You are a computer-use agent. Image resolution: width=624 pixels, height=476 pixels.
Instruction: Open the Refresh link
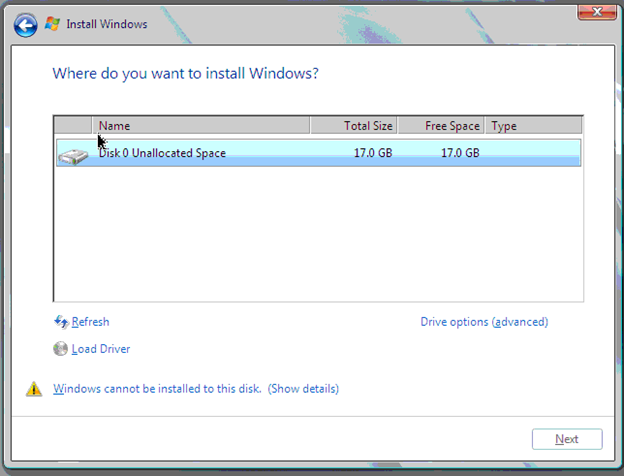(x=90, y=322)
